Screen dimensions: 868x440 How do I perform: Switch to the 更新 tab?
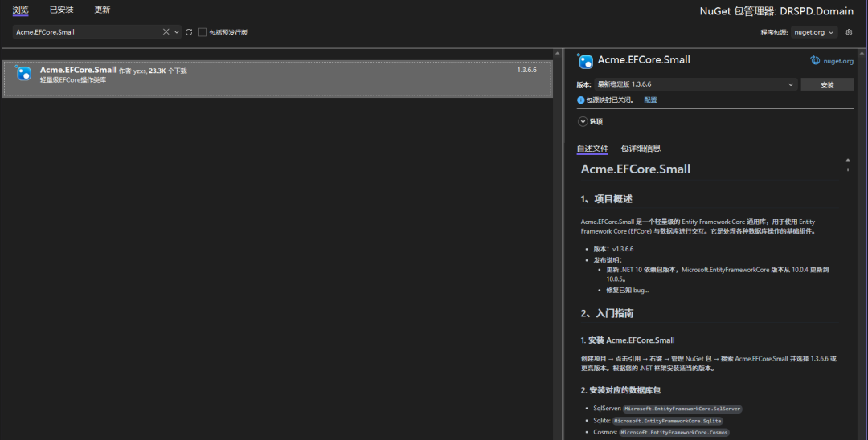pyautogui.click(x=102, y=10)
